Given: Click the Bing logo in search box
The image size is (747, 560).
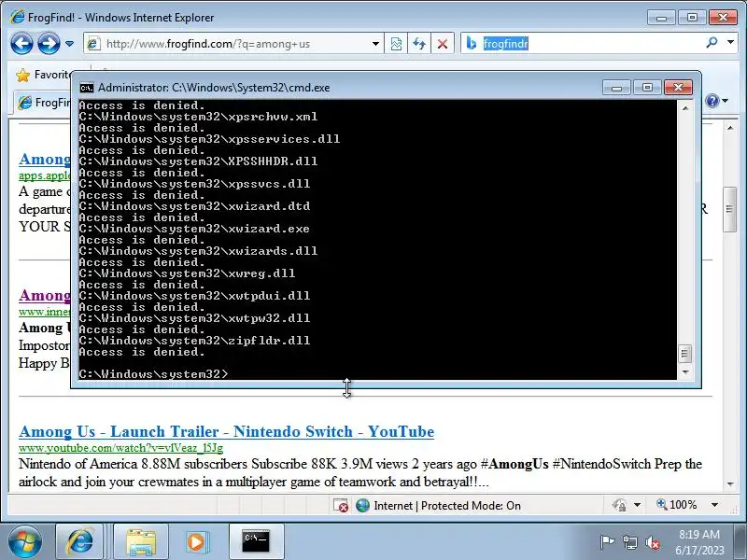Looking at the screenshot, I should [472, 43].
